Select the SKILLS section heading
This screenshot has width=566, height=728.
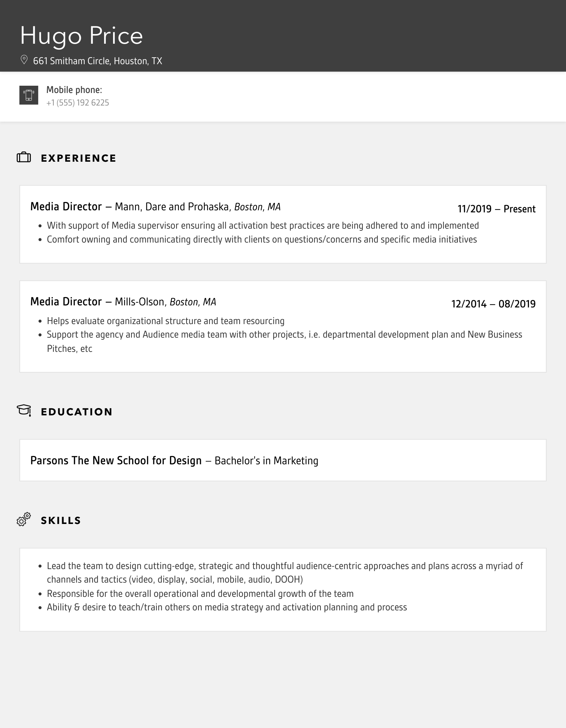click(x=61, y=520)
